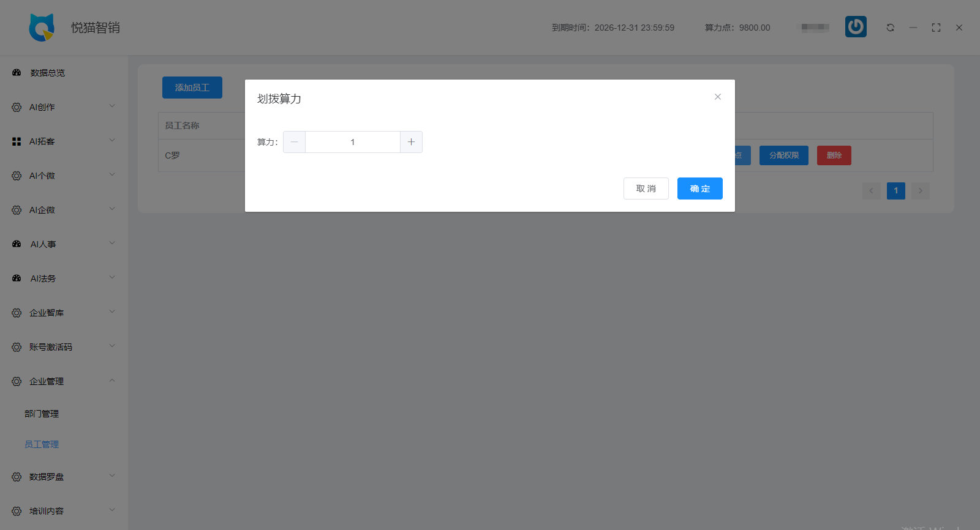Click the AI人事 sidebar icon

pos(17,244)
